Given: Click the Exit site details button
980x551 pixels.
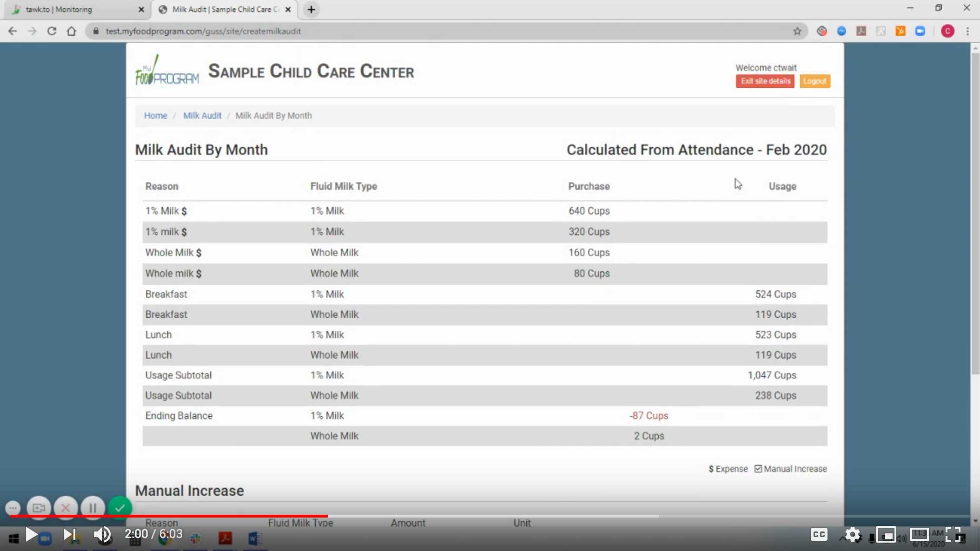Looking at the screenshot, I should (765, 81).
